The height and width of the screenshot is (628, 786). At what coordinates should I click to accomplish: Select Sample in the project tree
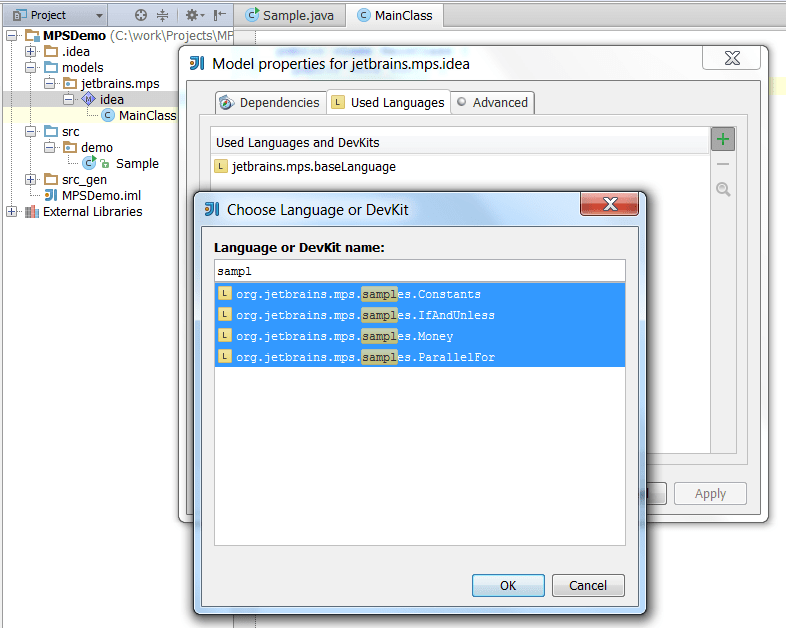tap(137, 163)
